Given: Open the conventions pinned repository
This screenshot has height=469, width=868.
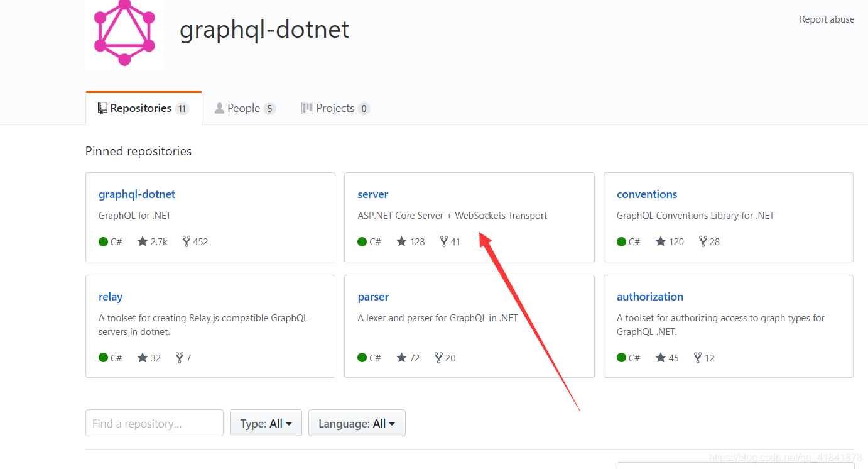Looking at the screenshot, I should click(x=647, y=194).
